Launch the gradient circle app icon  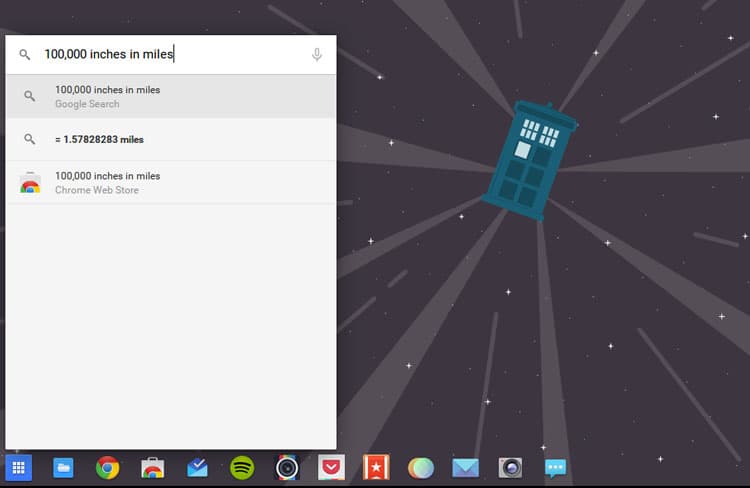click(x=421, y=467)
